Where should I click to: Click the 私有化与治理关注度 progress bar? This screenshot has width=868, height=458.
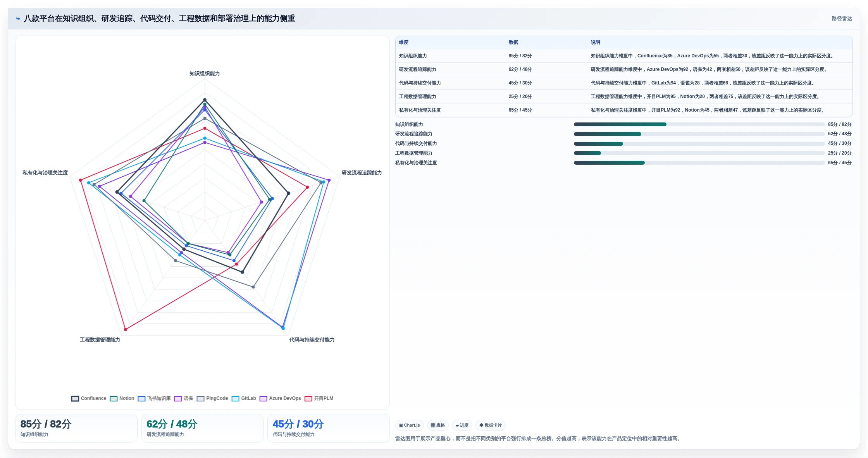click(x=699, y=163)
